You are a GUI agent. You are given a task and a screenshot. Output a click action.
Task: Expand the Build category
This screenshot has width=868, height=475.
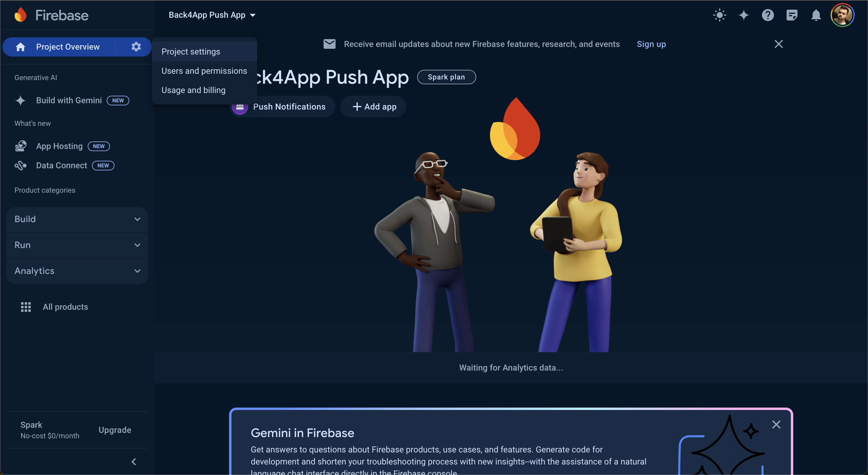click(77, 219)
